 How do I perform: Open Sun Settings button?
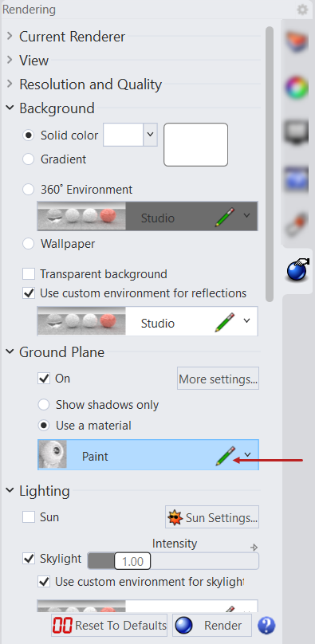point(212,517)
